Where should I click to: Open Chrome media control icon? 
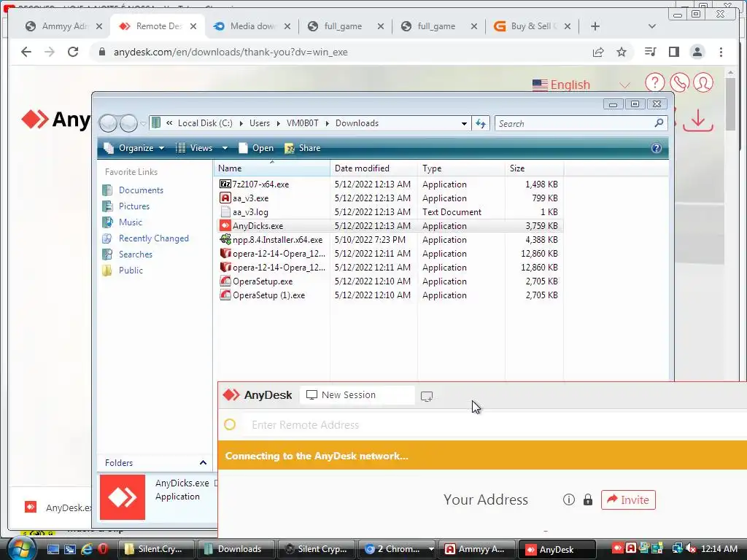[x=650, y=52]
